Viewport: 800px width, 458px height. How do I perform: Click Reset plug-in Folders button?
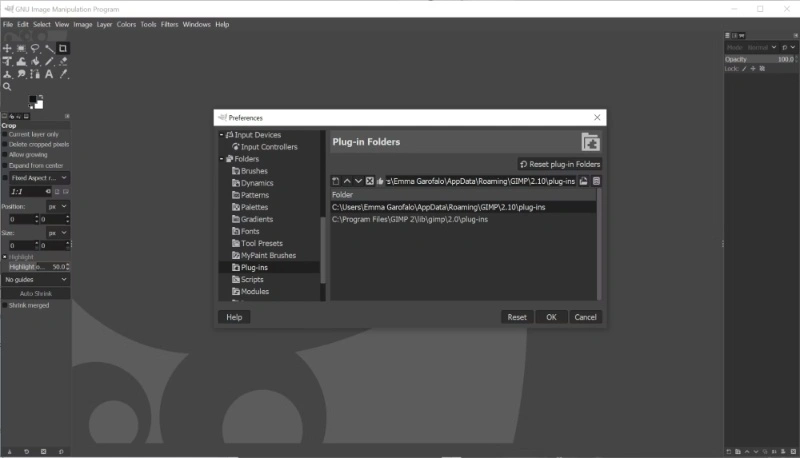click(x=560, y=164)
